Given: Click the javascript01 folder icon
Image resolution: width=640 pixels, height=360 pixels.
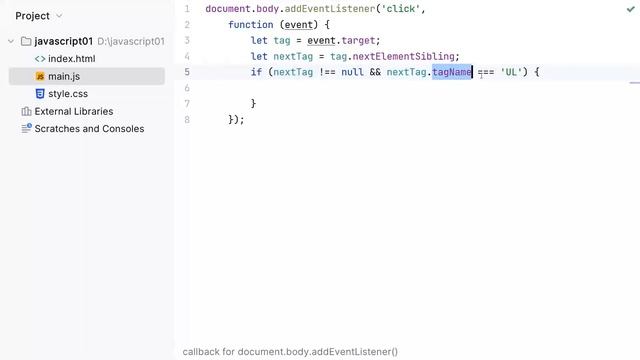Looking at the screenshot, I should pyautogui.click(x=26, y=41).
